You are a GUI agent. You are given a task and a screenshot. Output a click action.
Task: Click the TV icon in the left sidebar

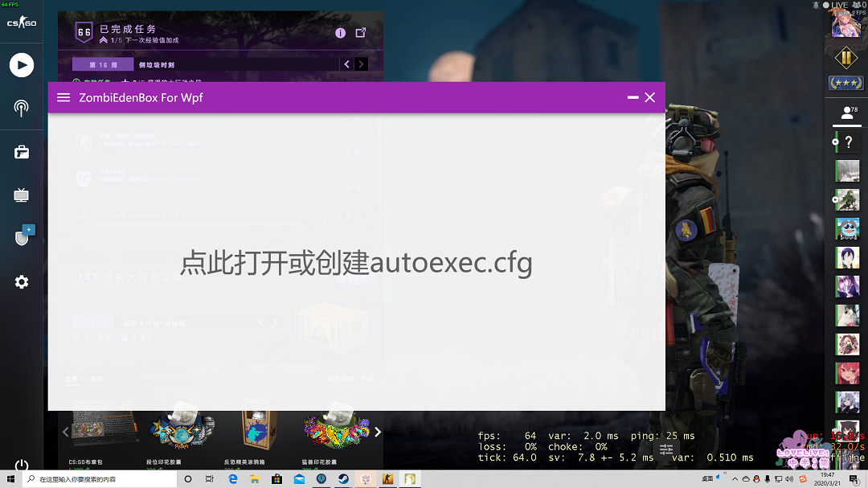(x=22, y=195)
